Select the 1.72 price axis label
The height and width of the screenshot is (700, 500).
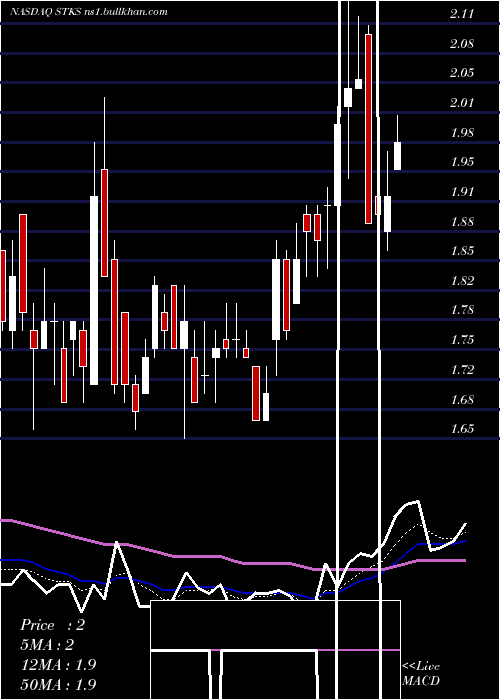pos(462,369)
